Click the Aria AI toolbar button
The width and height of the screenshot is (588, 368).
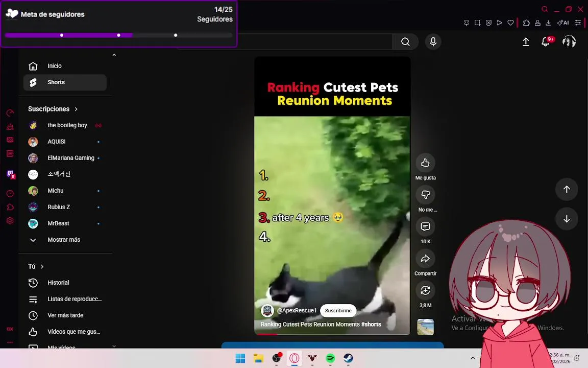(563, 23)
